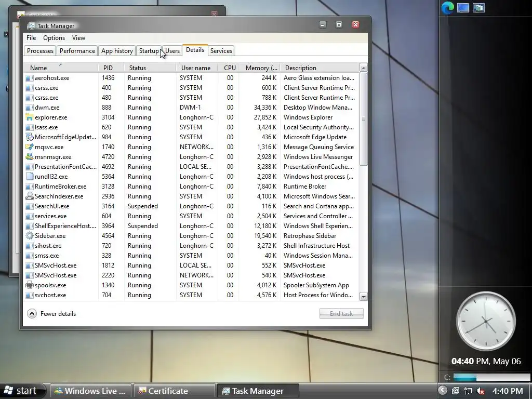
Task: Switch to Certificate taskbar button
Action: coord(175,391)
